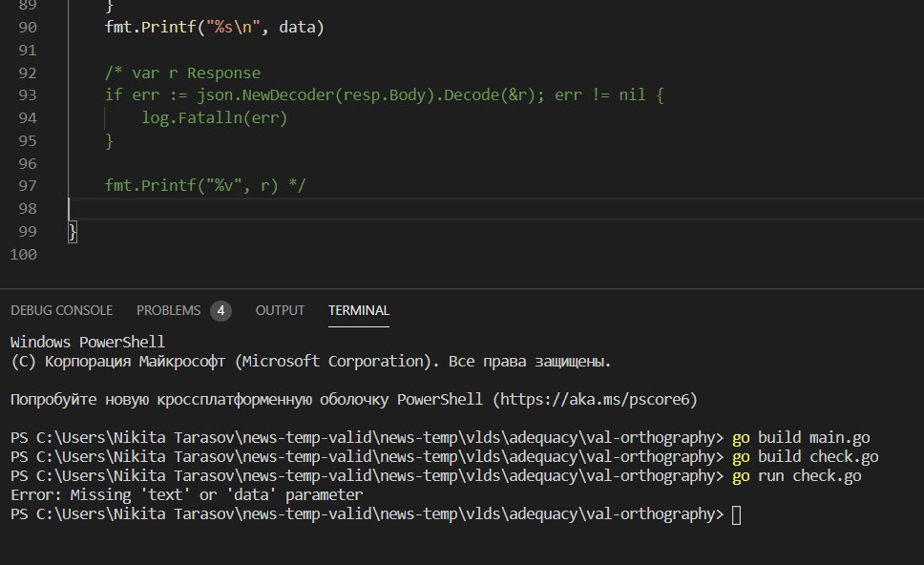Click the closing brace on line 99
The width and height of the screenshot is (924, 565).
73,232
